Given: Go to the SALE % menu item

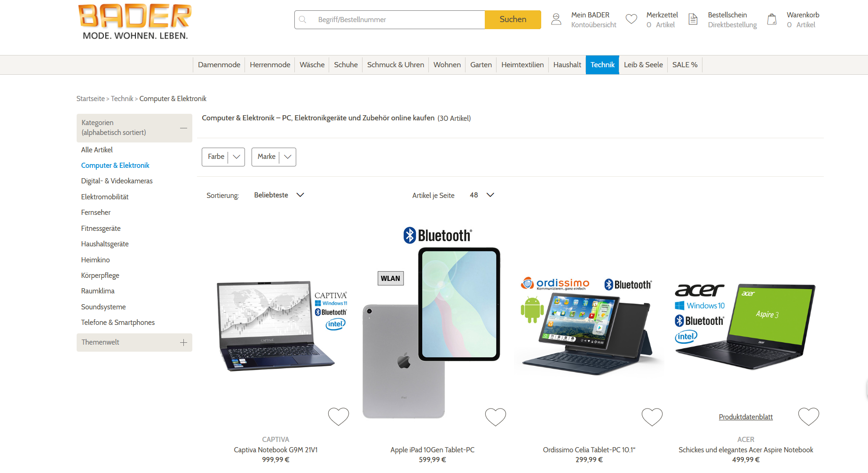Looking at the screenshot, I should [x=685, y=65].
